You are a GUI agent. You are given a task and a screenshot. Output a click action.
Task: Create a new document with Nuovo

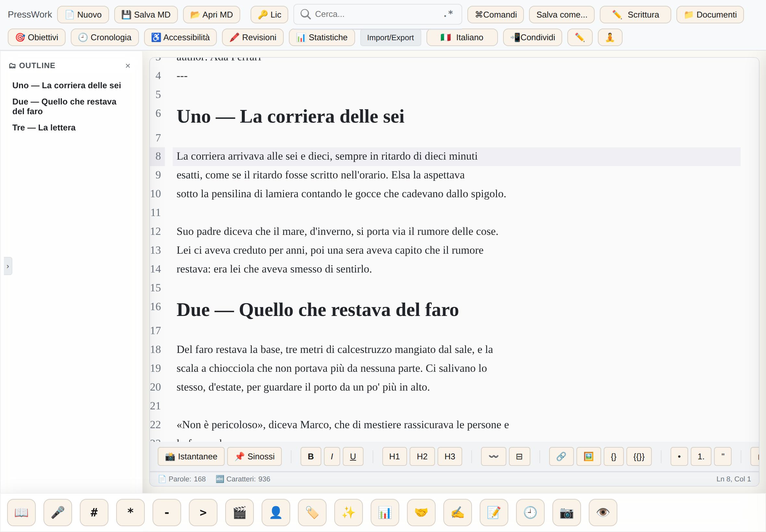pyautogui.click(x=83, y=15)
